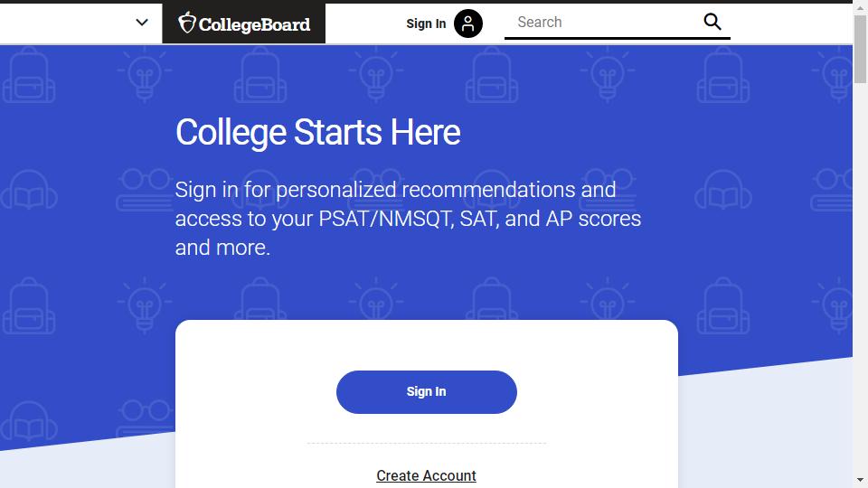The image size is (868, 488).
Task: Click the CollegeBoard acorn shield icon
Action: pyautogui.click(x=187, y=23)
